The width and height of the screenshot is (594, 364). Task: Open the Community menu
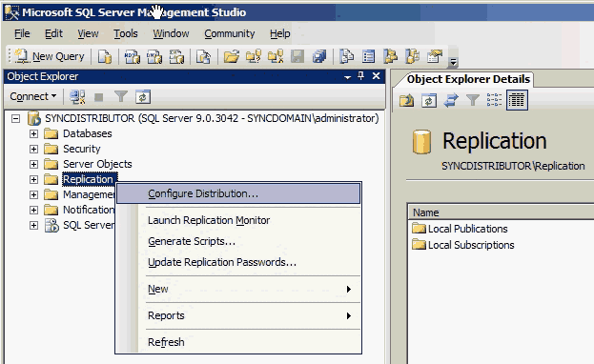point(230,33)
